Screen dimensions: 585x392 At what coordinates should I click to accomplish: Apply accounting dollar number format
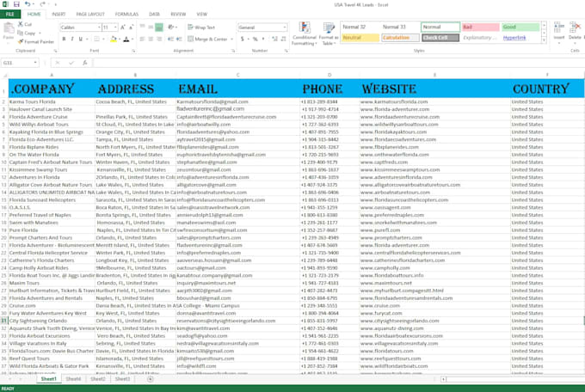(242, 39)
